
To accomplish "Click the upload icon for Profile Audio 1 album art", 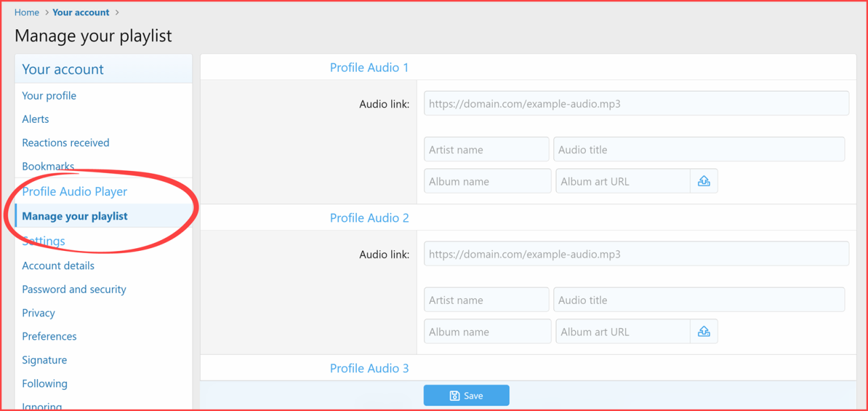I will [x=703, y=180].
